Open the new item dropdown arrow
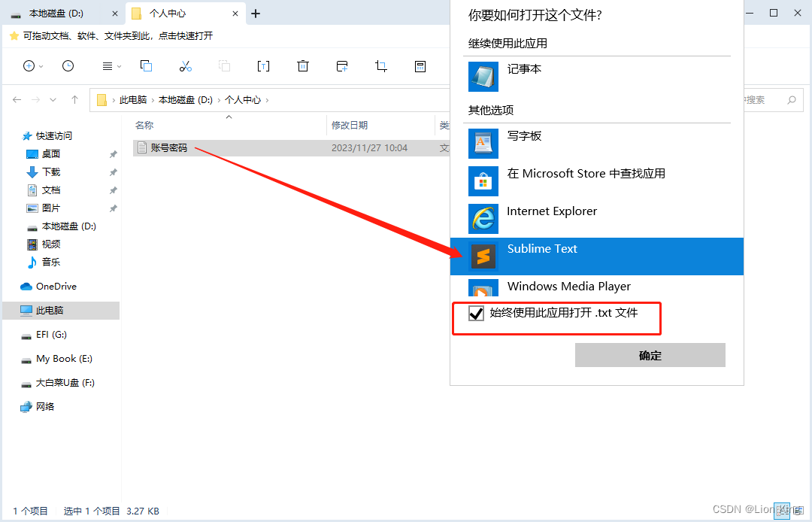Viewport: 812px width, 522px height. click(41, 66)
